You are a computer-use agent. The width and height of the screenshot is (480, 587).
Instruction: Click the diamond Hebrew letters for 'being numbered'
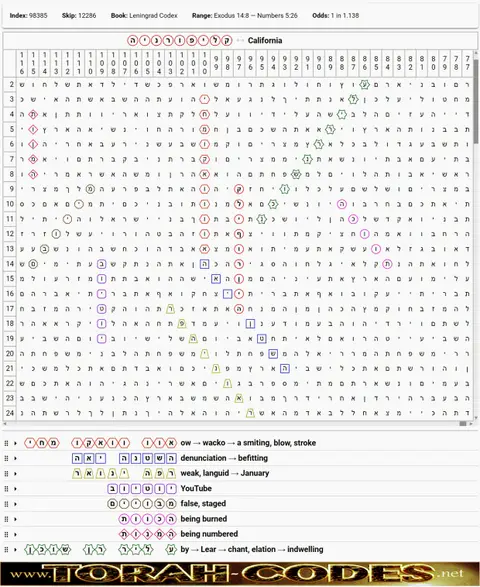click(x=148, y=534)
